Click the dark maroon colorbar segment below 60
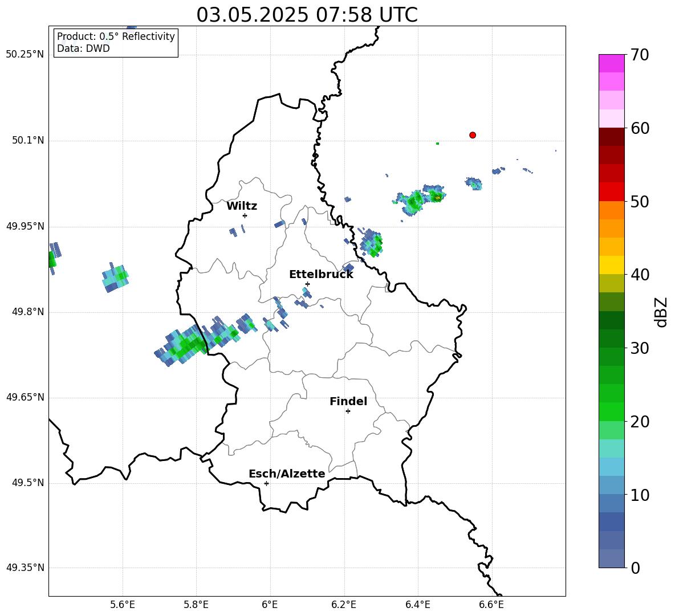The height and width of the screenshot is (616, 675). click(x=612, y=137)
